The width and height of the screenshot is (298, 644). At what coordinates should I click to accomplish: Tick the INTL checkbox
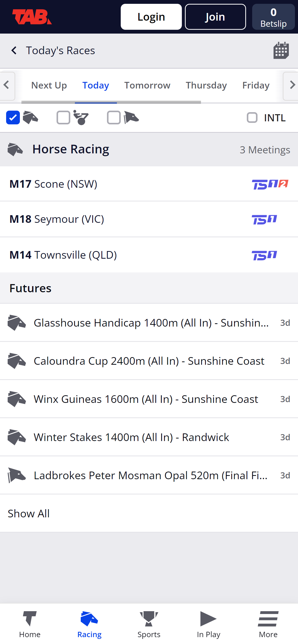coord(252,118)
